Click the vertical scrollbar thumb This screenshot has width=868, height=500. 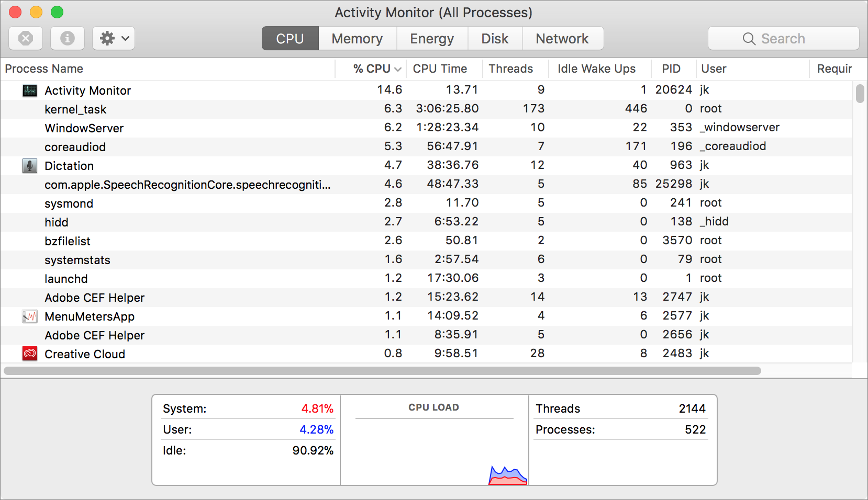point(860,94)
